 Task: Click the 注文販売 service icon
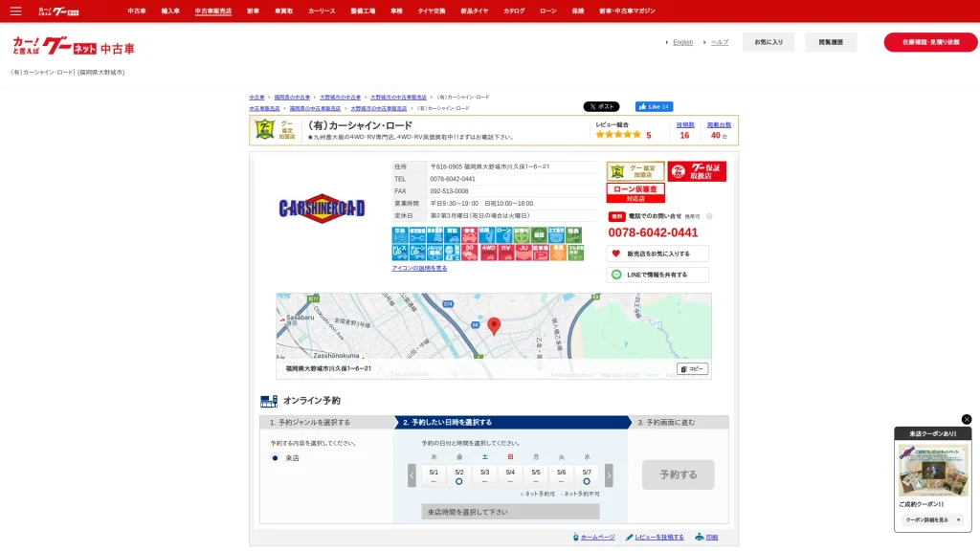(x=556, y=235)
